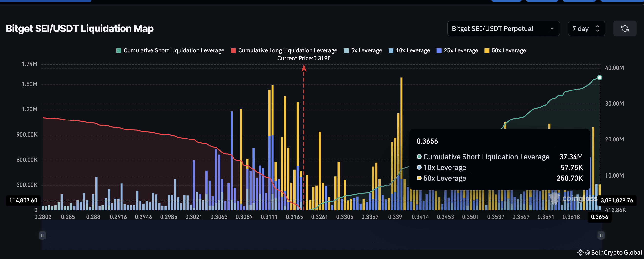Toggle the 10x Leverage legend series
Image resolution: width=644 pixels, height=259 pixels.
point(409,50)
